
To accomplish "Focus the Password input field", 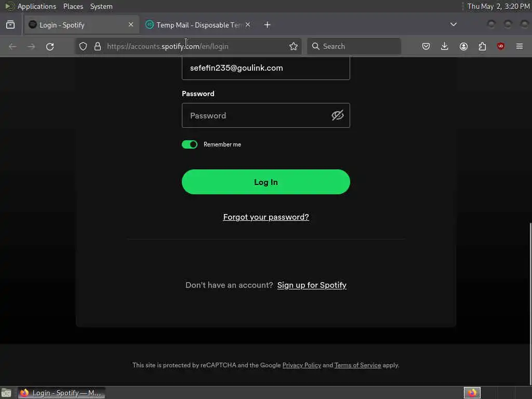I will point(266,115).
